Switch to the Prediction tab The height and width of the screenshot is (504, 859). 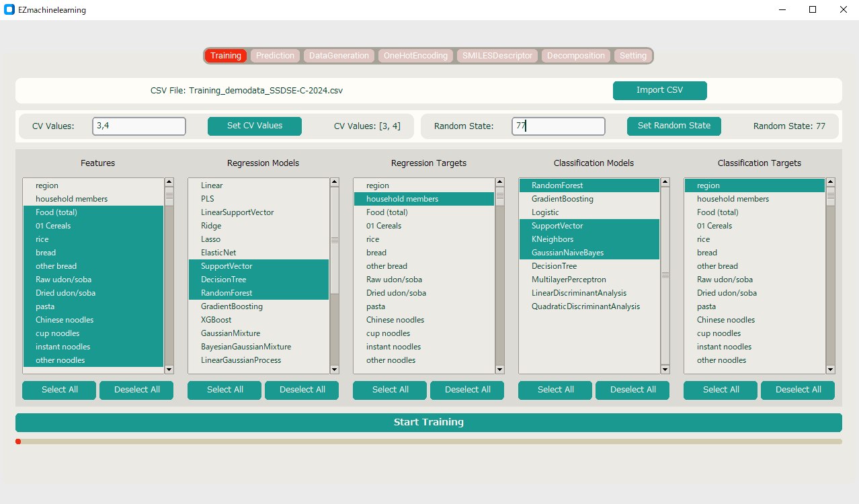click(275, 56)
